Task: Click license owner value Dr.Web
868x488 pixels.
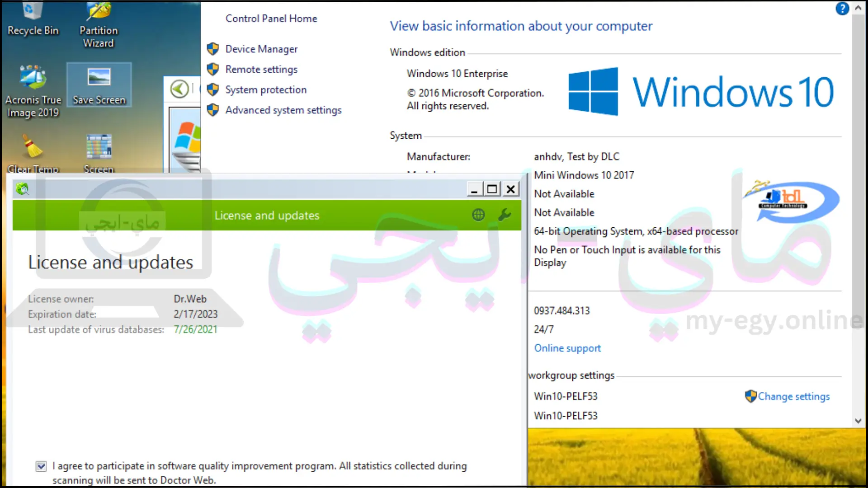Action: coord(190,299)
